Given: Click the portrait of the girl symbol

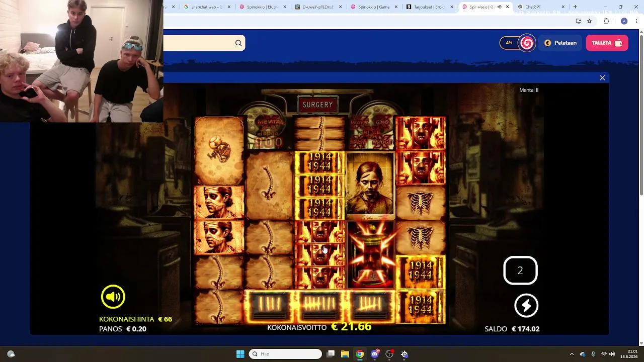Looking at the screenshot, I should 370,185.
